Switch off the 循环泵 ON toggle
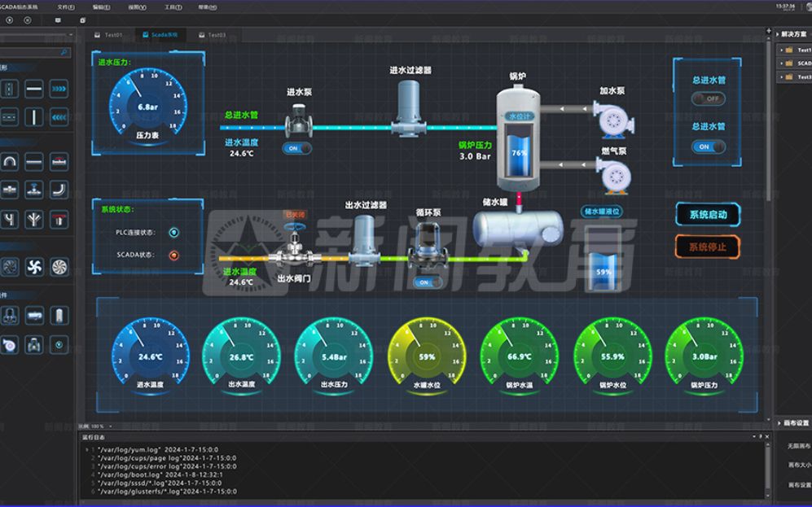This screenshot has height=507, width=812. 425,282
